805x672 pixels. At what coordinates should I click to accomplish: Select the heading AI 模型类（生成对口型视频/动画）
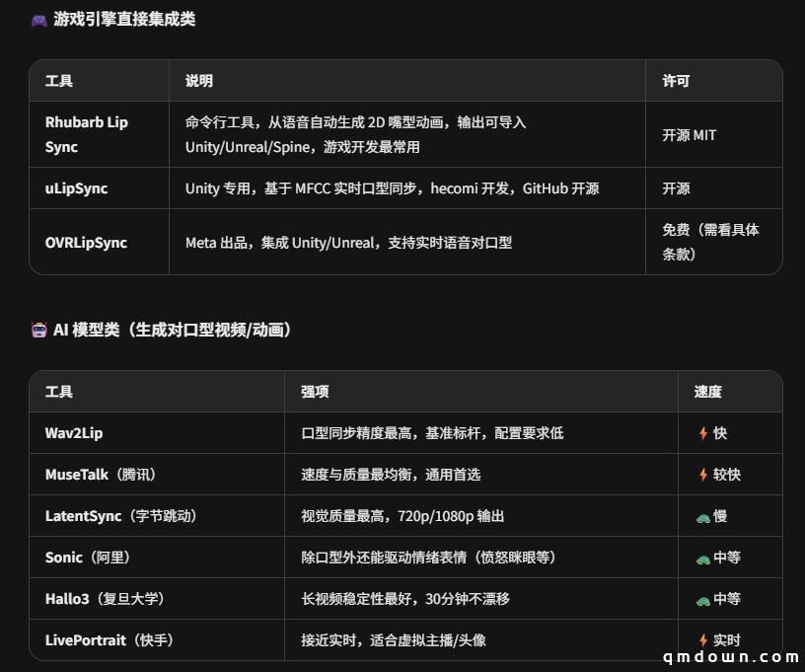tap(173, 330)
